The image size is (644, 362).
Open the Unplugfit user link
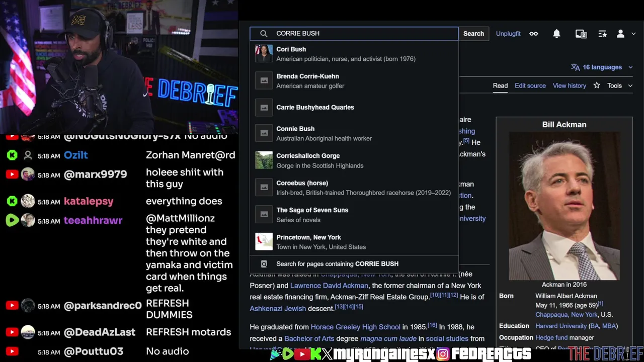click(508, 34)
